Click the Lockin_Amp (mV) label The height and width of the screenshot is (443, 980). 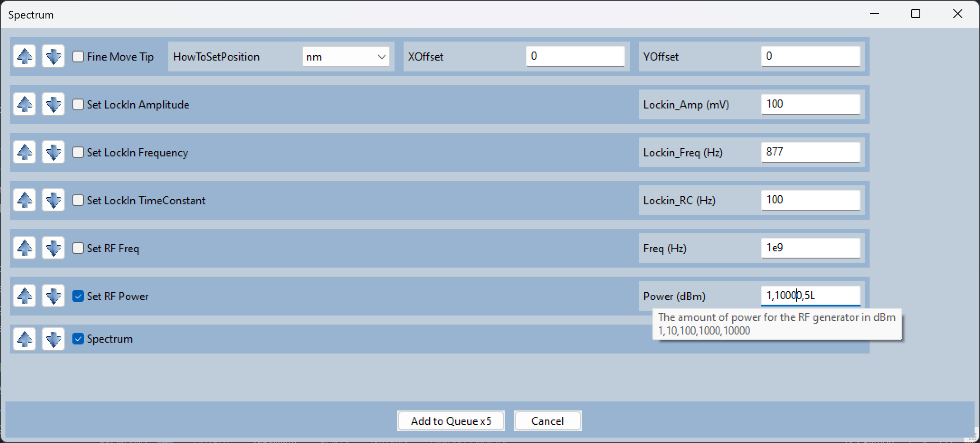click(686, 105)
